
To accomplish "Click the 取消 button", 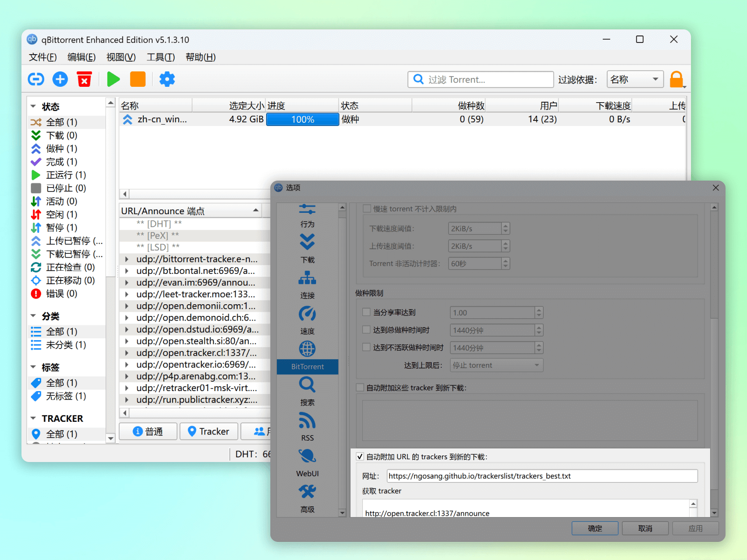I will tap(645, 528).
